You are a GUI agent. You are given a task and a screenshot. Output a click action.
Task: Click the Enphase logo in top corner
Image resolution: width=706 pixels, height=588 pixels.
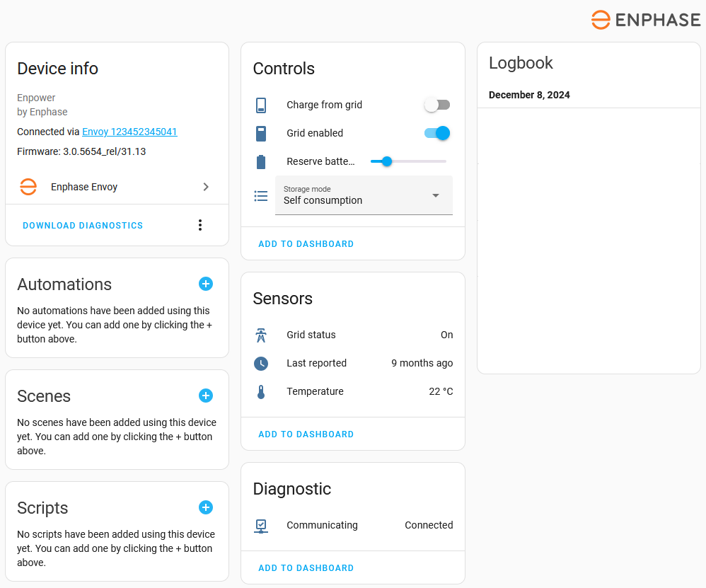click(x=646, y=20)
